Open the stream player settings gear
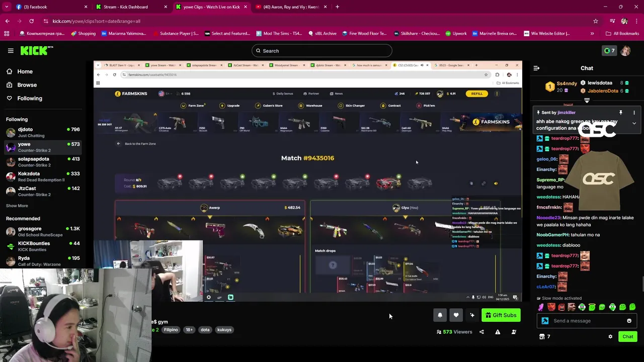 (209, 297)
